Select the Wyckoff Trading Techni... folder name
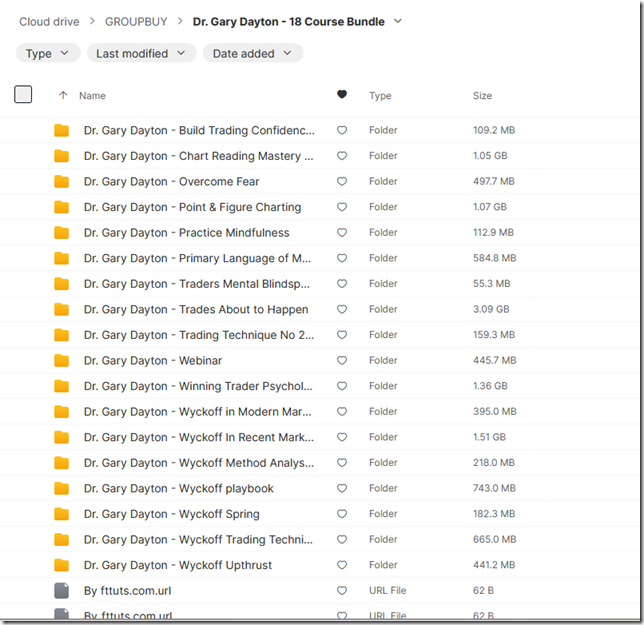This screenshot has height=625, width=644. (x=198, y=540)
